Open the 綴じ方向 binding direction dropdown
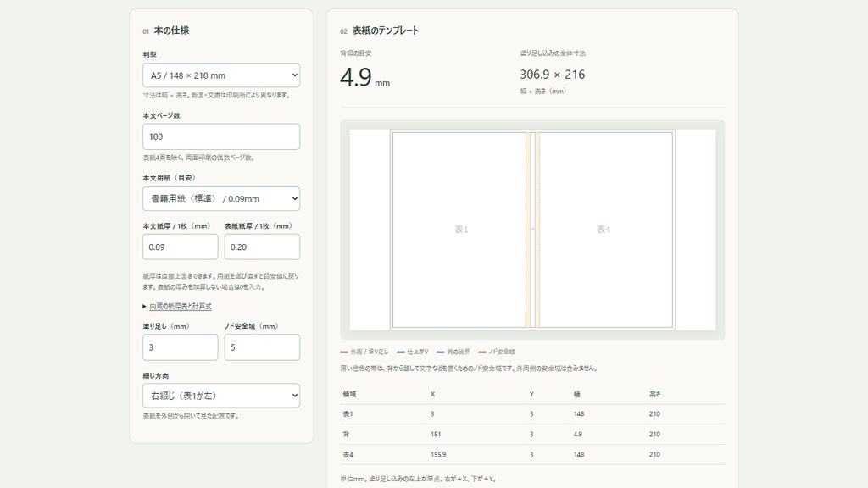Viewport: 868px width, 488px height. coord(221,396)
